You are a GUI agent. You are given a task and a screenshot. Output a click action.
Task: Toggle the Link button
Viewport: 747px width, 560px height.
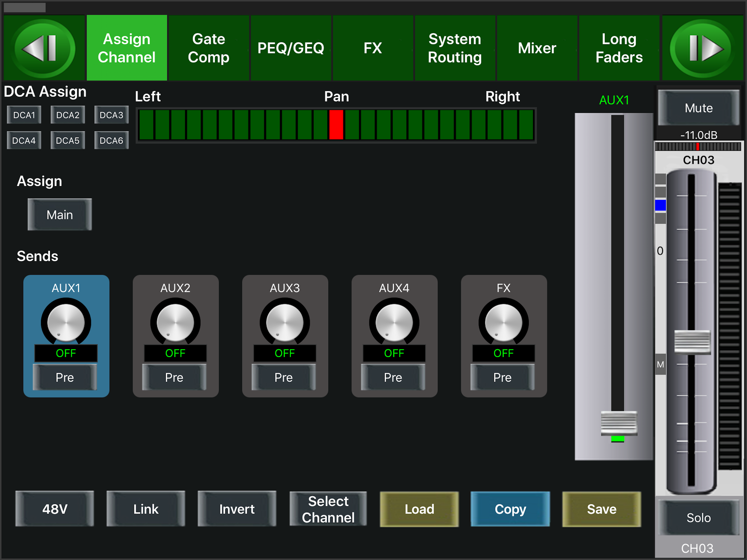146,509
